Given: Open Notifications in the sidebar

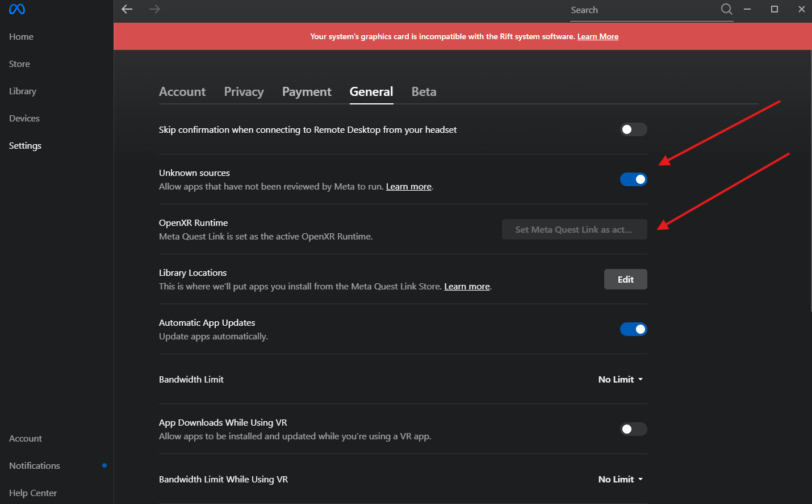Looking at the screenshot, I should 35,465.
